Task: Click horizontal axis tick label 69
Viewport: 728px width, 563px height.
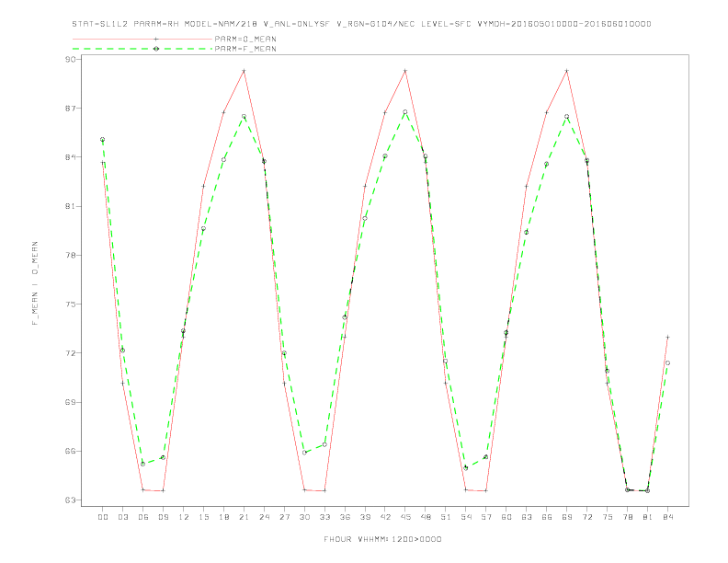Action: [x=567, y=517]
